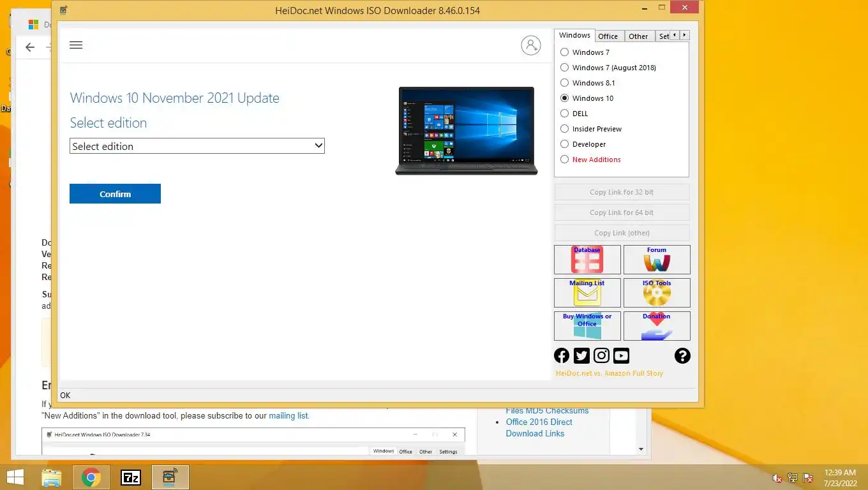Click the tab strip left scroll arrow
Image resolution: width=868 pixels, height=490 pixels.
tap(675, 36)
